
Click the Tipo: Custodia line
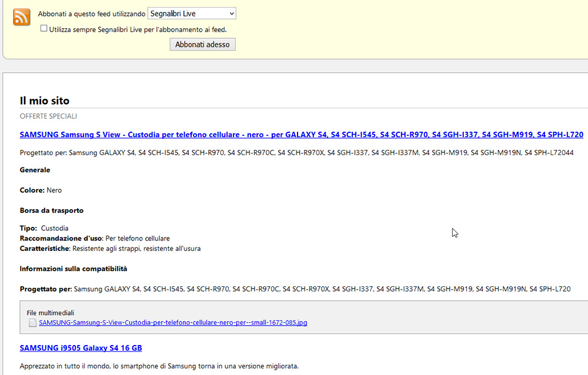(x=44, y=228)
